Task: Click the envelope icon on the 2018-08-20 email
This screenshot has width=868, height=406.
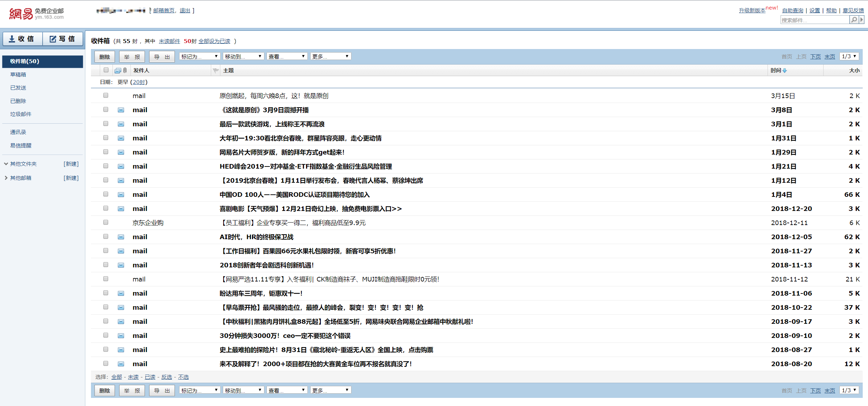Action: tap(121, 364)
